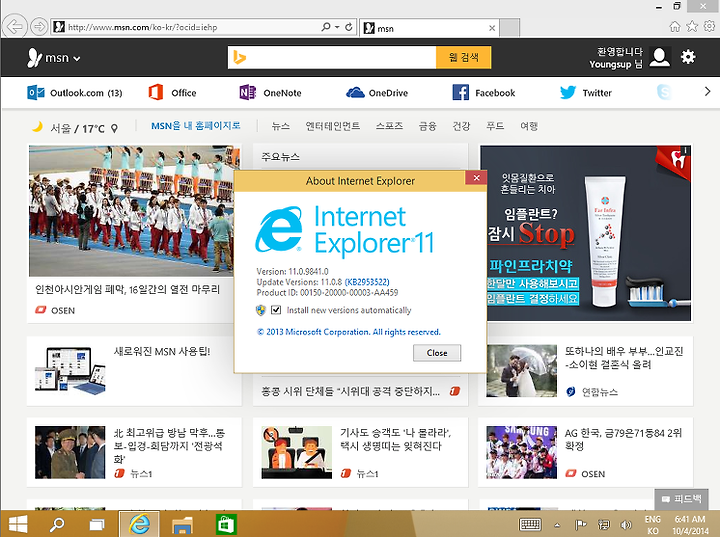Screen dimensions: 720x537
Task: Open the Office shortcut icon
Action: pyautogui.click(x=156, y=92)
